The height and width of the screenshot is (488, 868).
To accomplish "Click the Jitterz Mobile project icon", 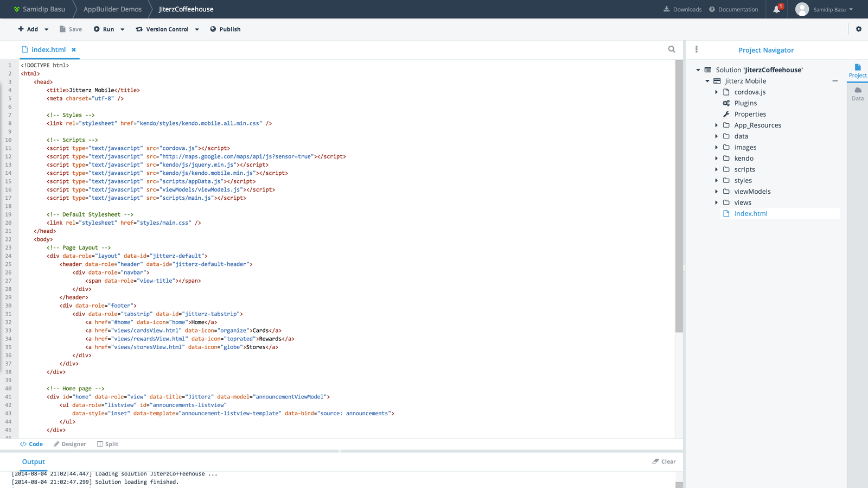I will (717, 81).
